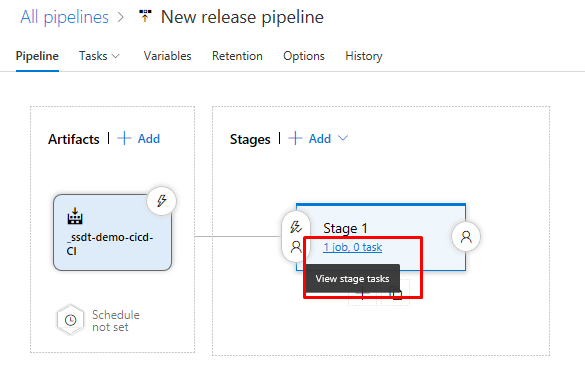
Task: Open the '1 job, 0 task' link
Action: click(x=353, y=247)
